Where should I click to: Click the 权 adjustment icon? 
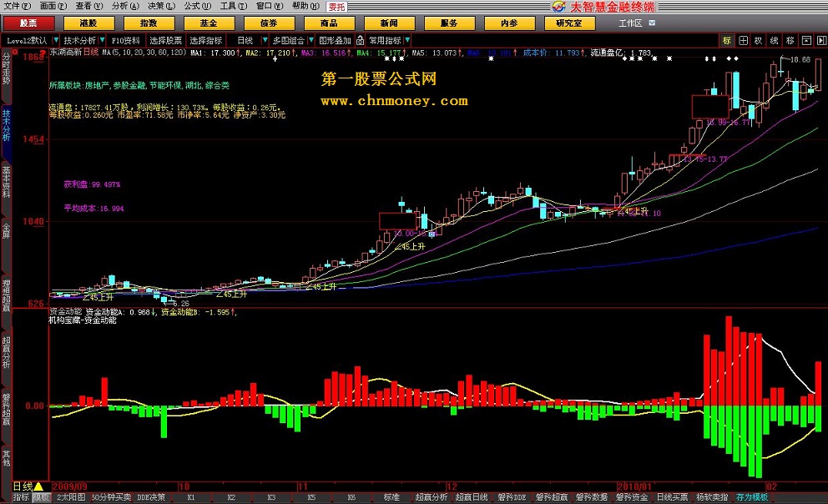759,41
